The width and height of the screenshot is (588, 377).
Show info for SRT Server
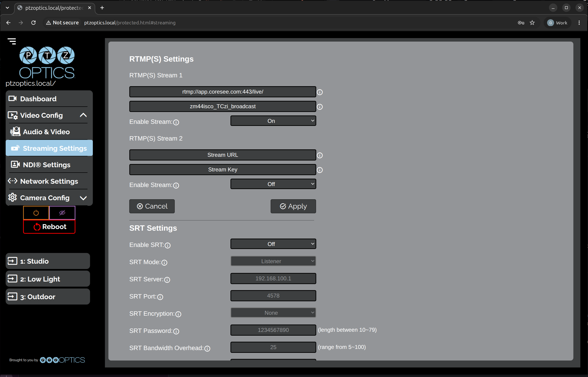point(167,280)
